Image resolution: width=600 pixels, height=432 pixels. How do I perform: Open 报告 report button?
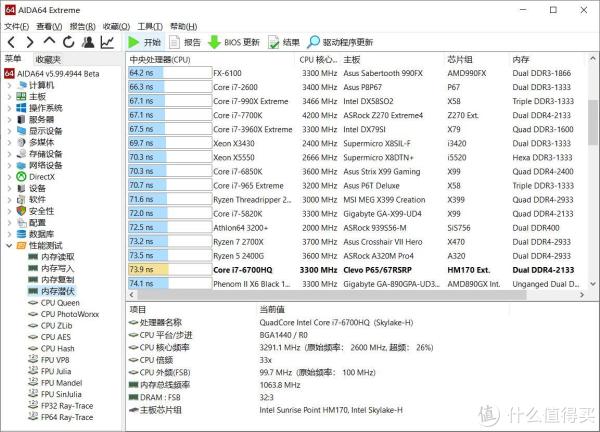pyautogui.click(x=185, y=42)
